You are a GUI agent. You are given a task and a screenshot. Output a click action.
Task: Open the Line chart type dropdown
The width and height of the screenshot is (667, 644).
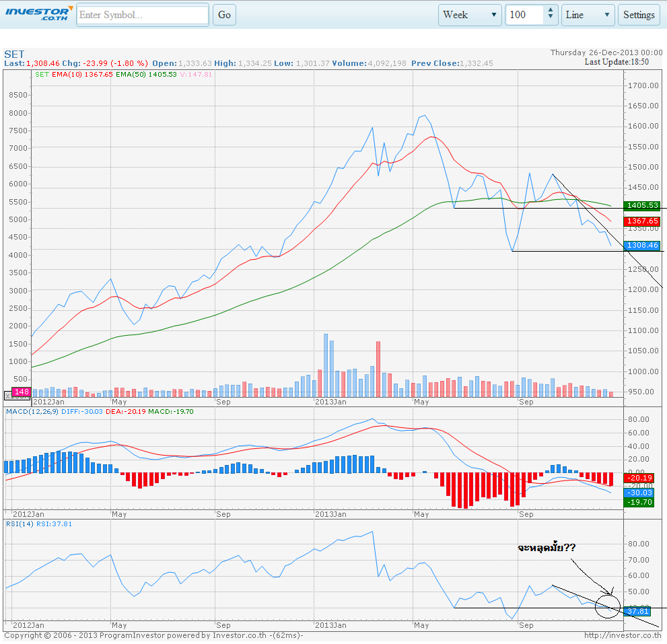pos(588,15)
